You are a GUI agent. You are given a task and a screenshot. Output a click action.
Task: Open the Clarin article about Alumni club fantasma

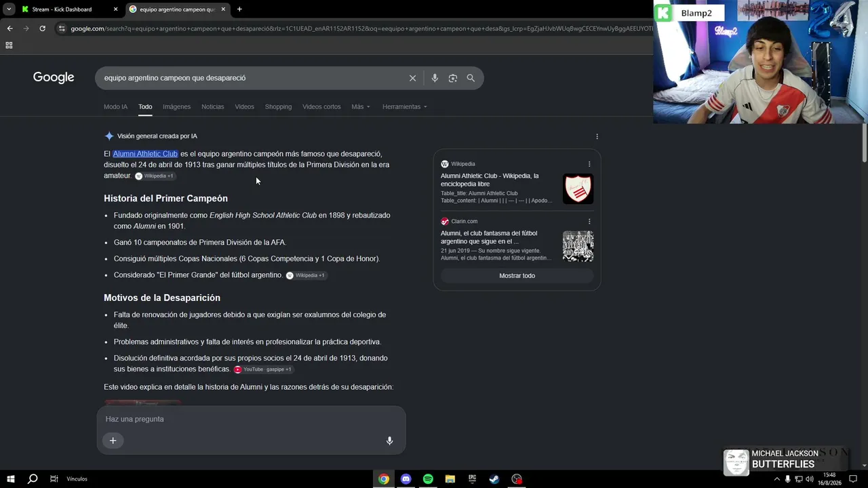[489, 237]
